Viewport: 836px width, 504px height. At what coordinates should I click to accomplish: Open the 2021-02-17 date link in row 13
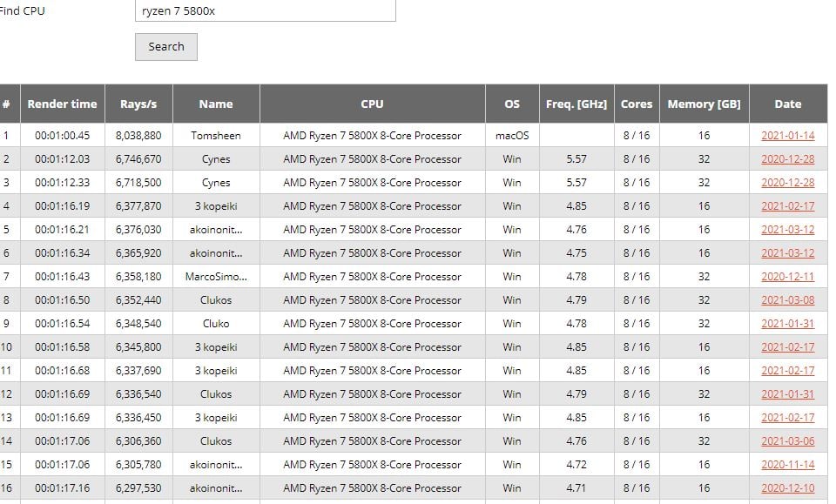[x=788, y=417]
